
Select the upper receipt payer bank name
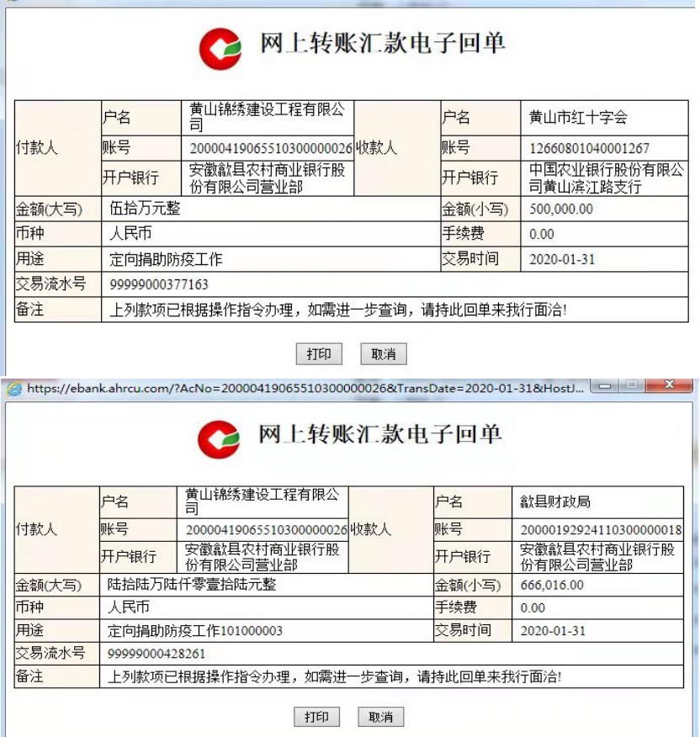click(267, 178)
